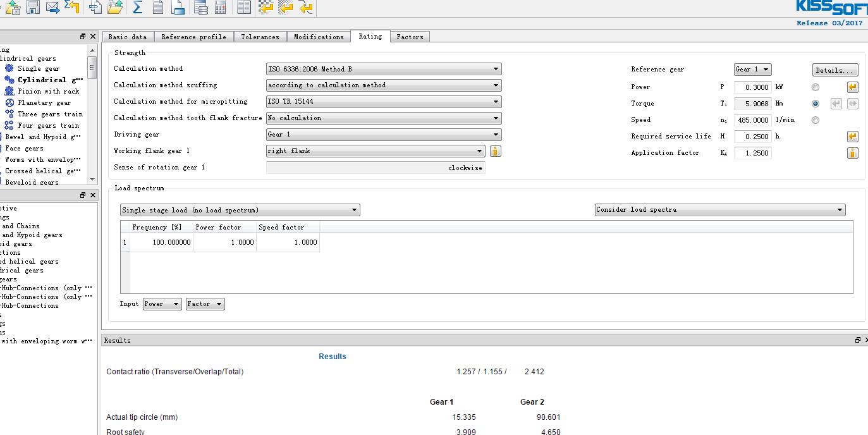Click the grey double-arrow button beside Torque
Screen dimensions: 868x435
pos(852,104)
